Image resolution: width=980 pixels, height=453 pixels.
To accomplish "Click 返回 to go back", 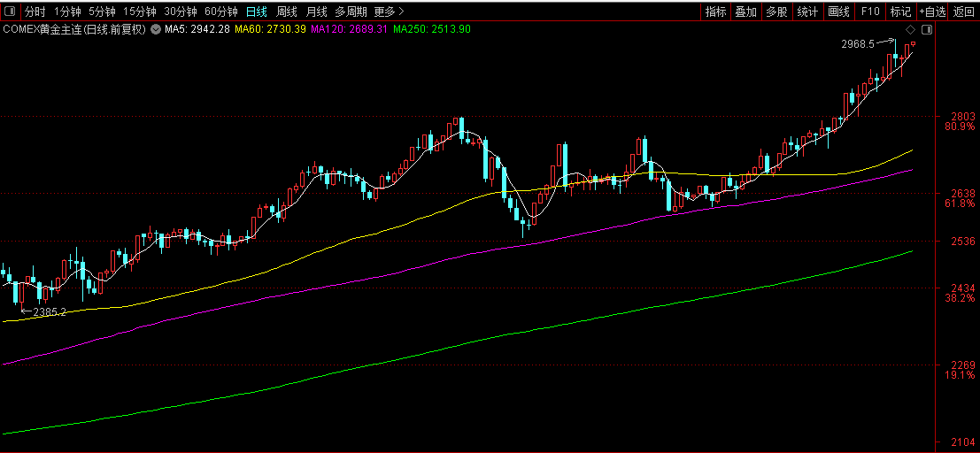I will (964, 12).
